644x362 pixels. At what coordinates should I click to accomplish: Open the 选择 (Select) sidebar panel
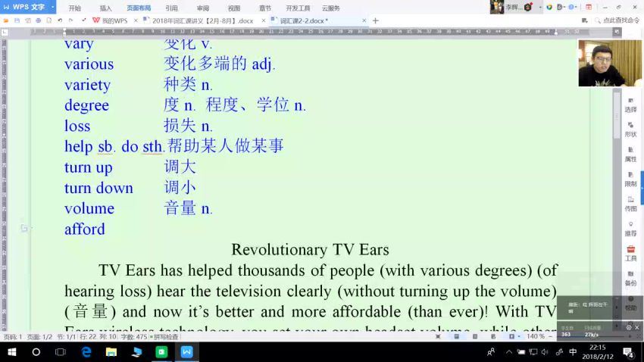click(630, 105)
